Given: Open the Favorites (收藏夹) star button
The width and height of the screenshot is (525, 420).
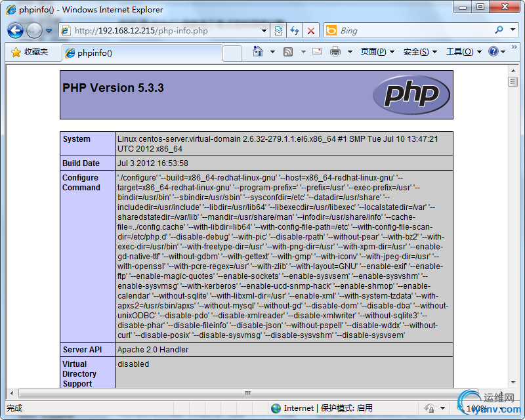Looking at the screenshot, I should point(30,52).
